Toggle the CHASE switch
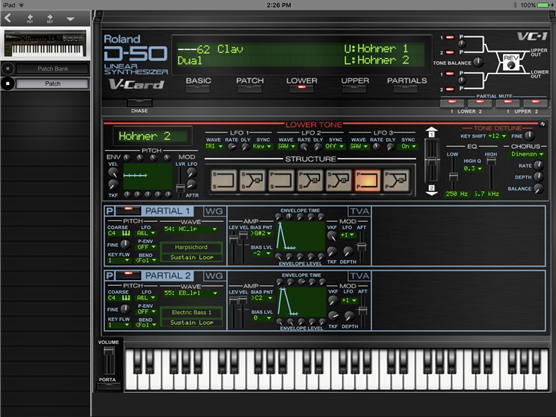The height and width of the screenshot is (417, 556). coord(139,103)
